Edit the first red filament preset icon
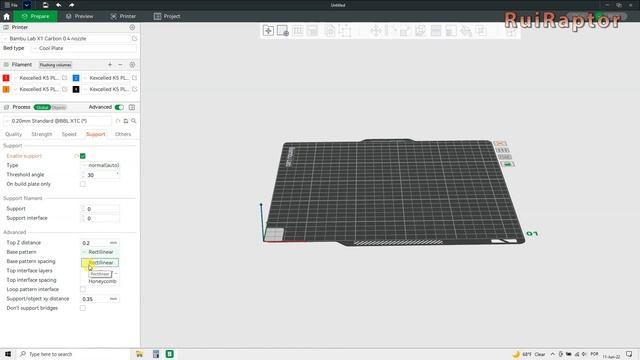 click(64, 78)
